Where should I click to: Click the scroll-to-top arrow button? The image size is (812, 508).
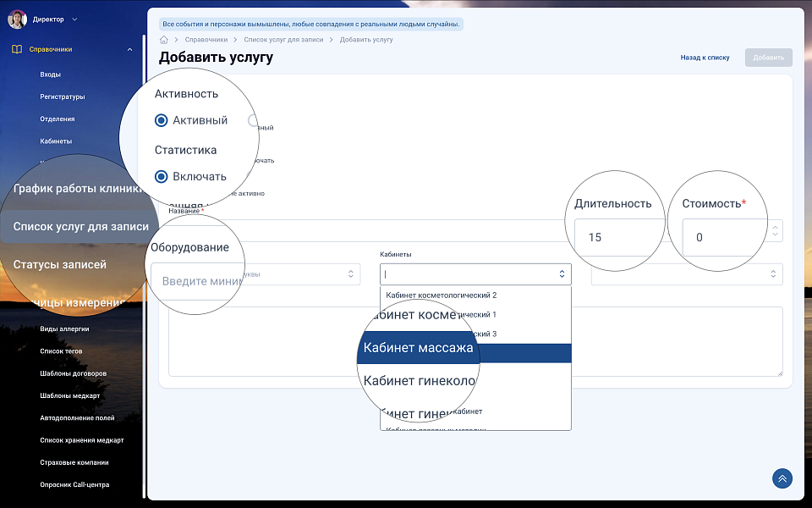(x=782, y=478)
